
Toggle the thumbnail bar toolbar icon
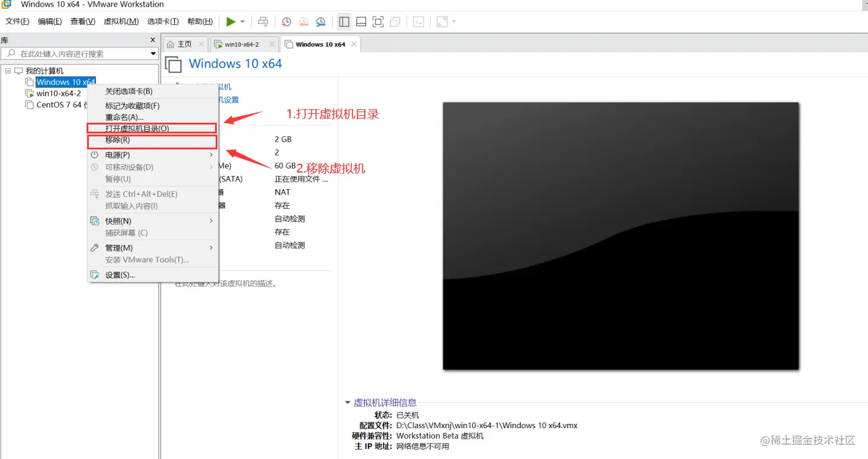(361, 22)
